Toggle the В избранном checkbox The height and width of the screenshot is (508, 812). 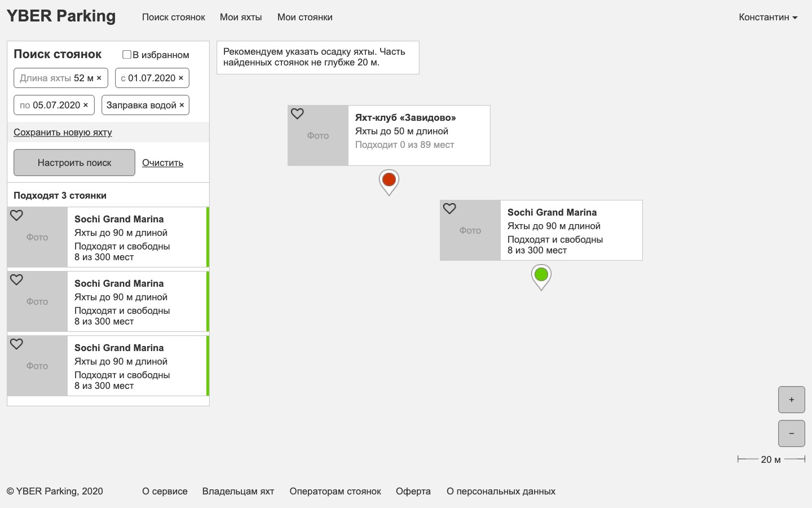coord(127,55)
